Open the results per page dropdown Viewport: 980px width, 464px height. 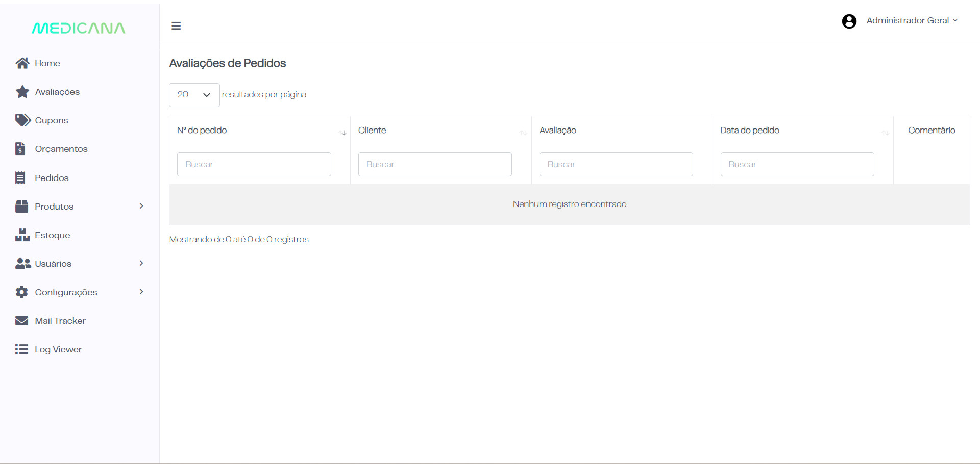[194, 95]
